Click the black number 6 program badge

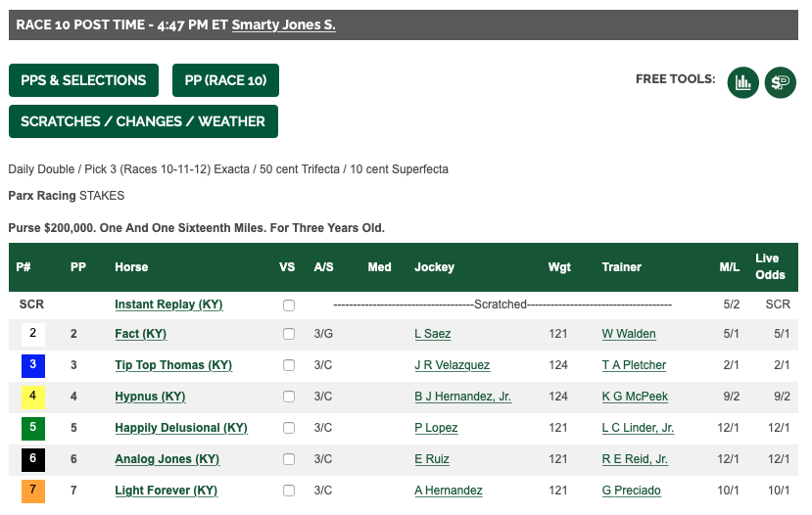click(x=33, y=459)
